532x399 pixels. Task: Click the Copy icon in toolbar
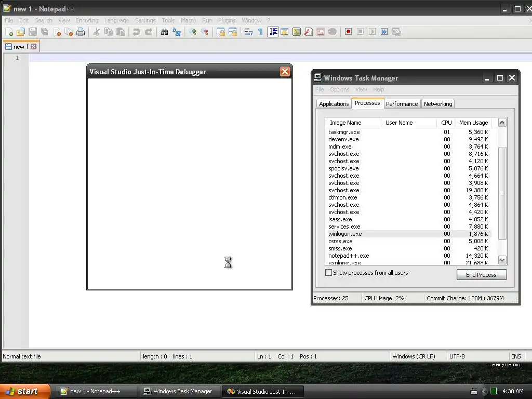coord(109,32)
